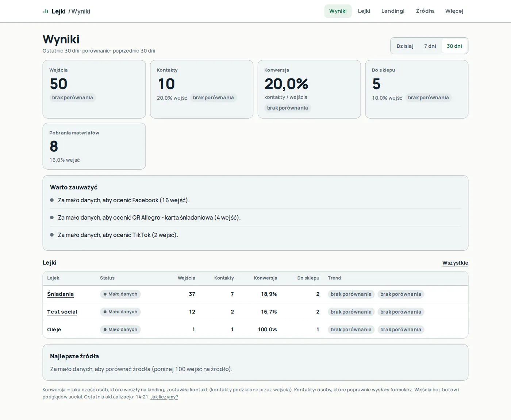This screenshot has width=511, height=420.
Task: Open the Lejki tab in top navigation
Action: (x=364, y=11)
